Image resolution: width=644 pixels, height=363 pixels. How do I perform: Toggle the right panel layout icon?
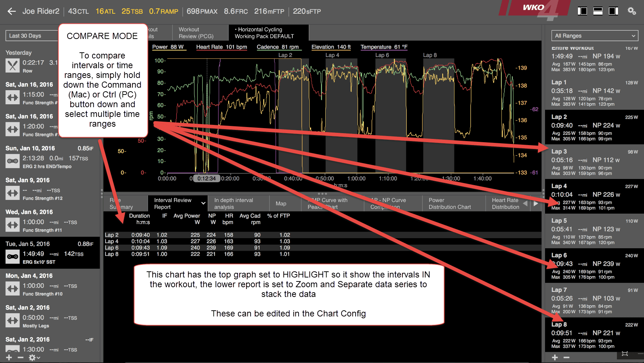click(x=613, y=11)
